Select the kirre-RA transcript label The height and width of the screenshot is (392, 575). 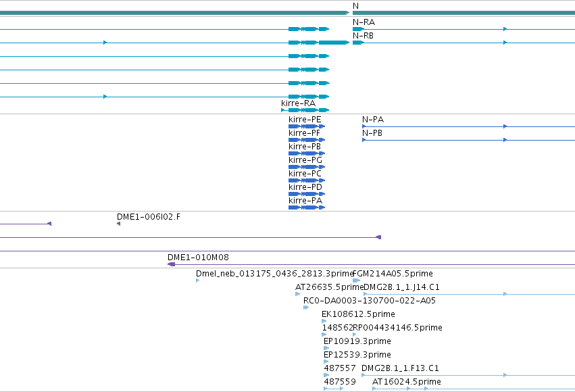[298, 103]
